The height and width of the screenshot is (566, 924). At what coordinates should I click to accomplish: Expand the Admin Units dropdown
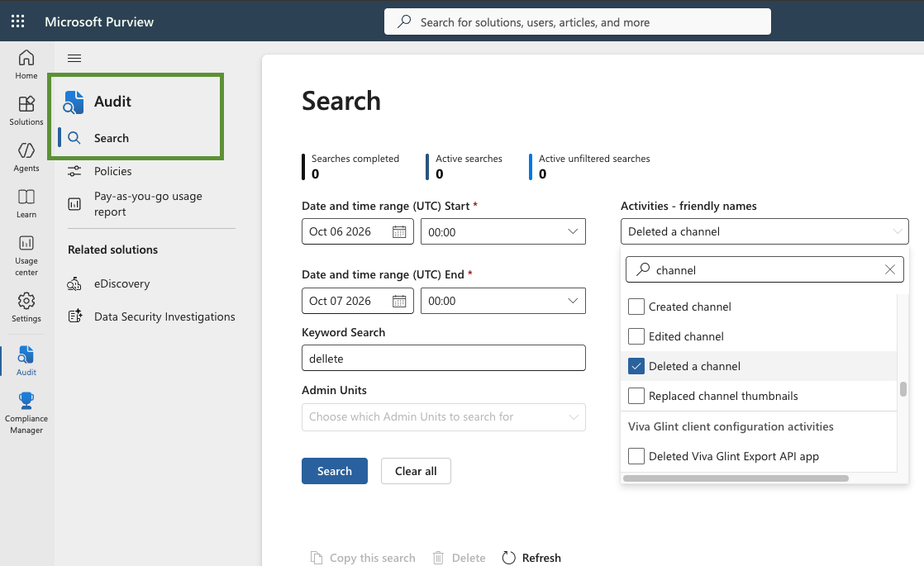(444, 417)
